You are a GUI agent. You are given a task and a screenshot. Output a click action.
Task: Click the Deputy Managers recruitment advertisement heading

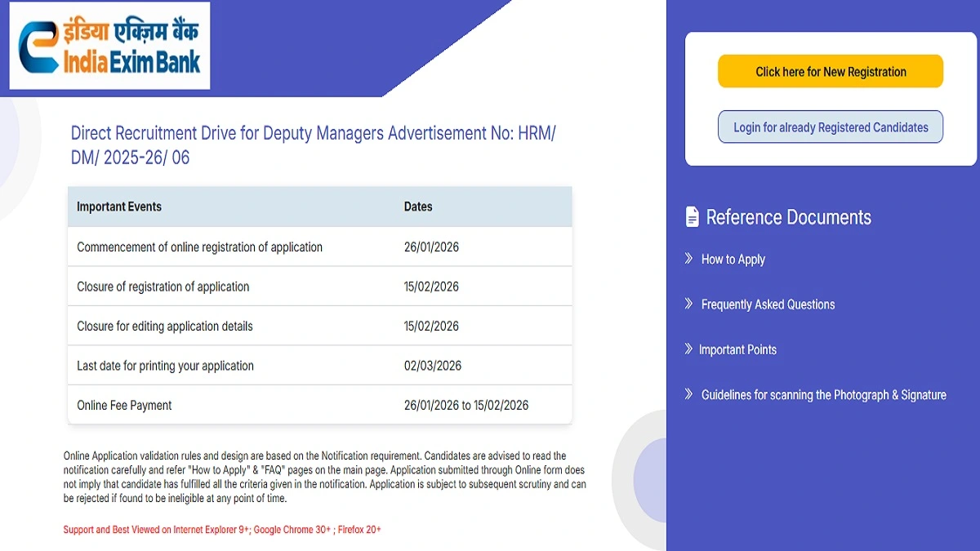(314, 144)
